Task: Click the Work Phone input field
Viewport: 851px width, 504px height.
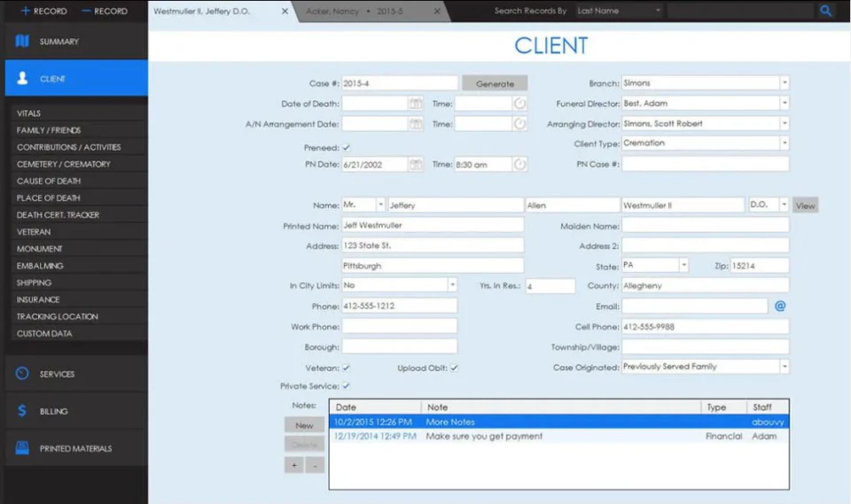Action: pyautogui.click(x=400, y=327)
